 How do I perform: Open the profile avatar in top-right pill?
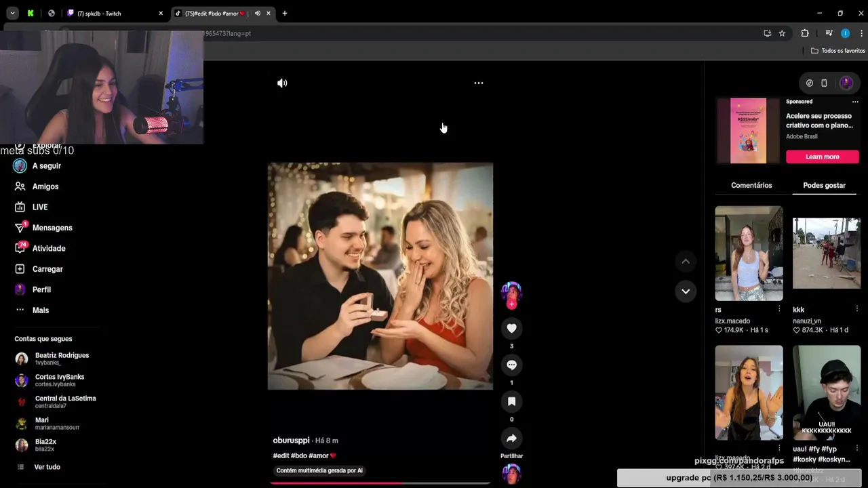(x=846, y=83)
